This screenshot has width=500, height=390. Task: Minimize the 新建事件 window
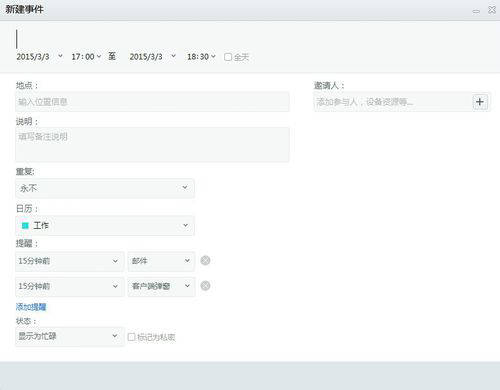[x=476, y=11]
